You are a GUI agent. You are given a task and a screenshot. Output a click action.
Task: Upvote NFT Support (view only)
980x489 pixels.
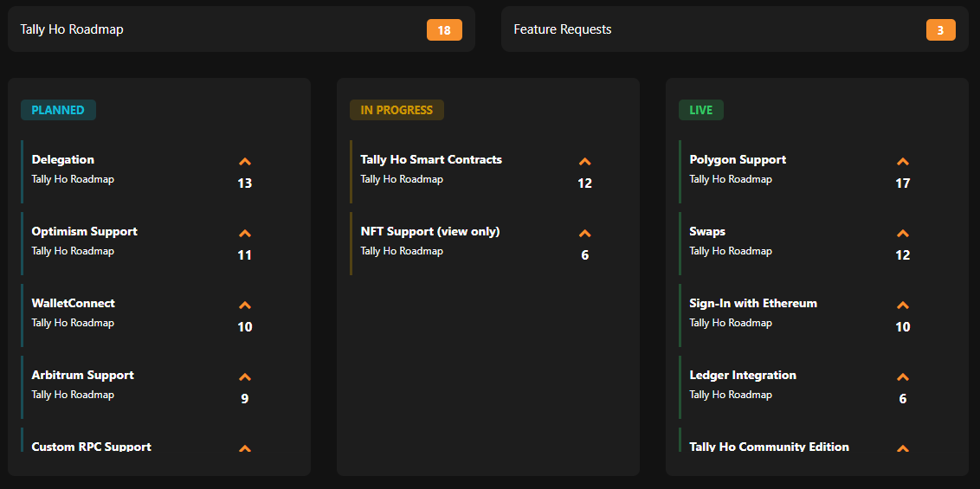pyautogui.click(x=585, y=234)
